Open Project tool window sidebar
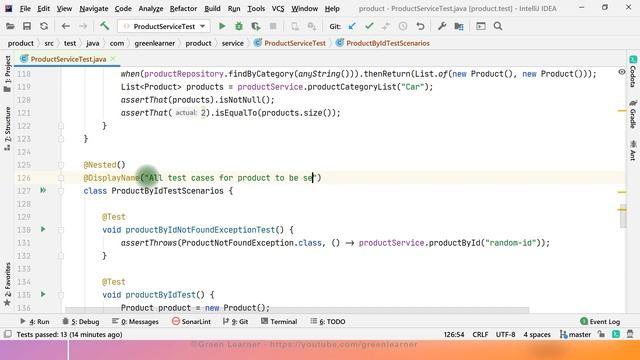This screenshot has width=640, height=360. pyautogui.click(x=7, y=73)
